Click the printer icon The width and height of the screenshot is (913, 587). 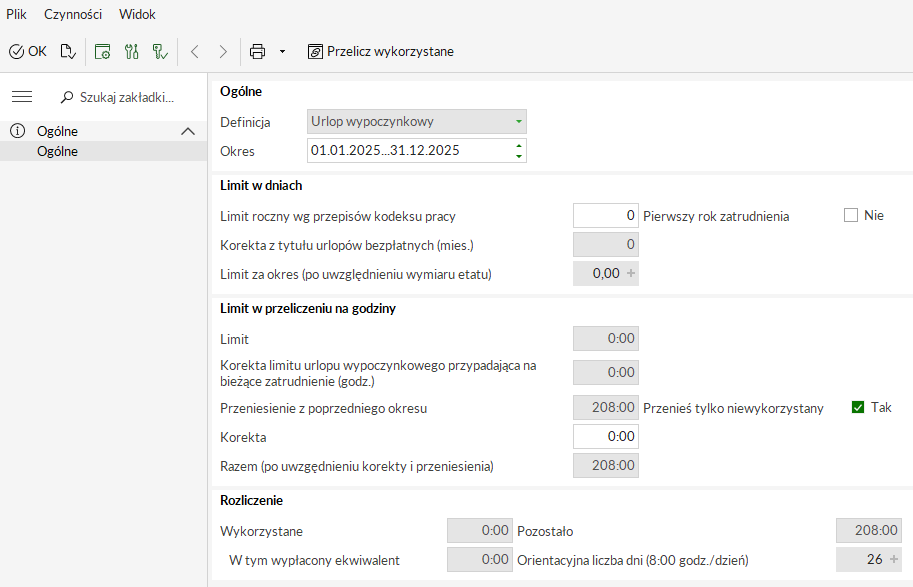258,51
